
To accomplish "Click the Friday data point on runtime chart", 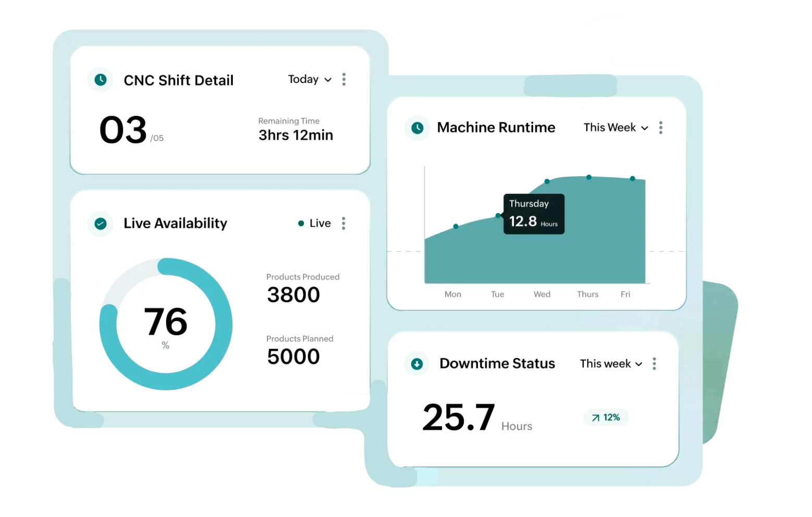I will click(x=633, y=179).
